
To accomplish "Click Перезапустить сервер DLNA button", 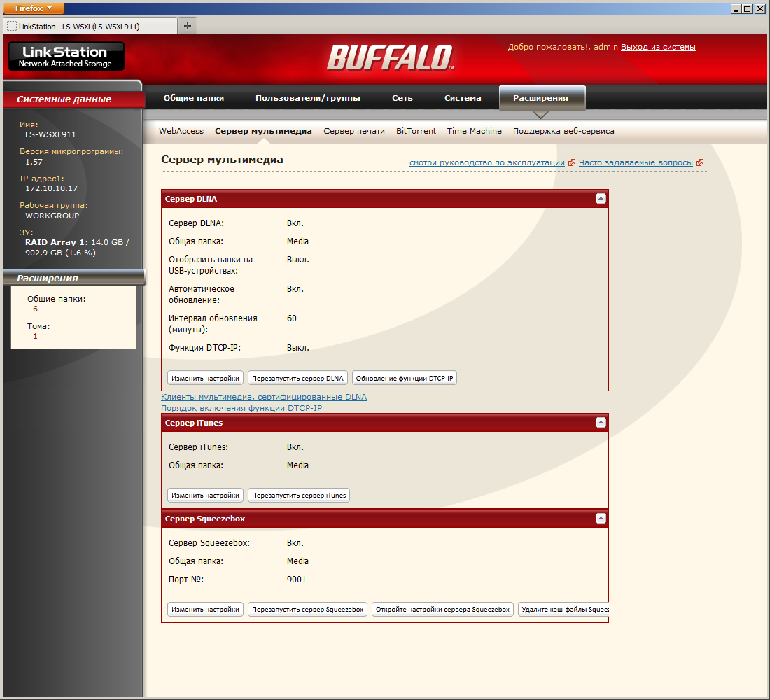I will point(297,378).
